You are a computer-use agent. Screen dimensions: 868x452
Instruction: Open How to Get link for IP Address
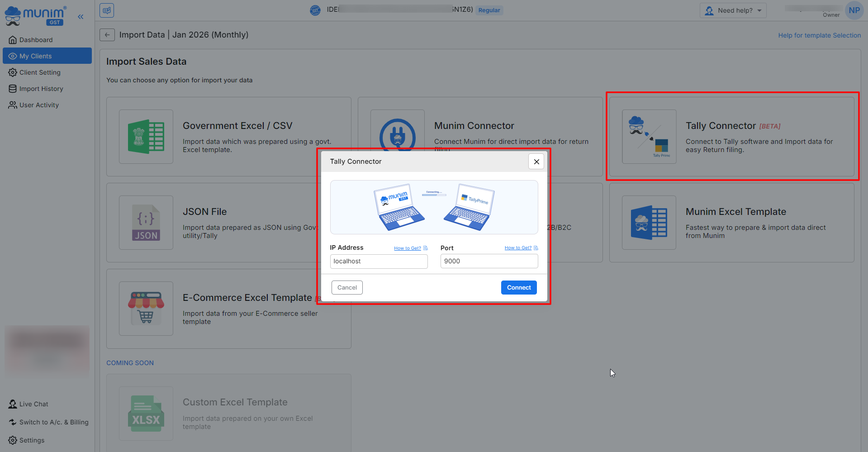click(407, 248)
